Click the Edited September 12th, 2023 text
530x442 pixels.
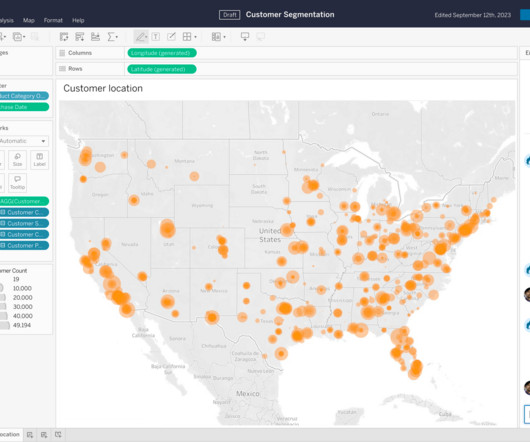(x=473, y=15)
